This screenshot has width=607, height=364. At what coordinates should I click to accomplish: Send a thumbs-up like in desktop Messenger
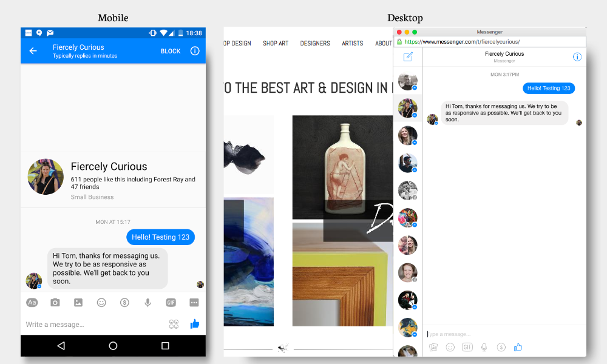click(x=518, y=348)
